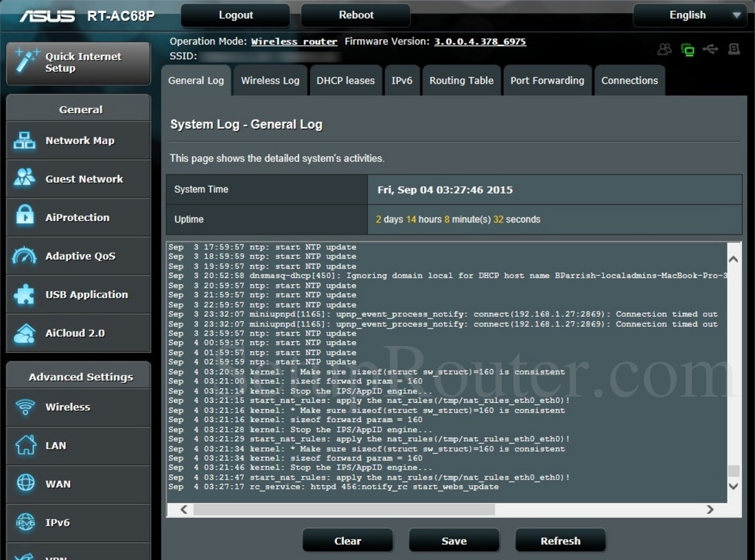
Task: Open the Guest Network menu item
Action: [x=78, y=178]
